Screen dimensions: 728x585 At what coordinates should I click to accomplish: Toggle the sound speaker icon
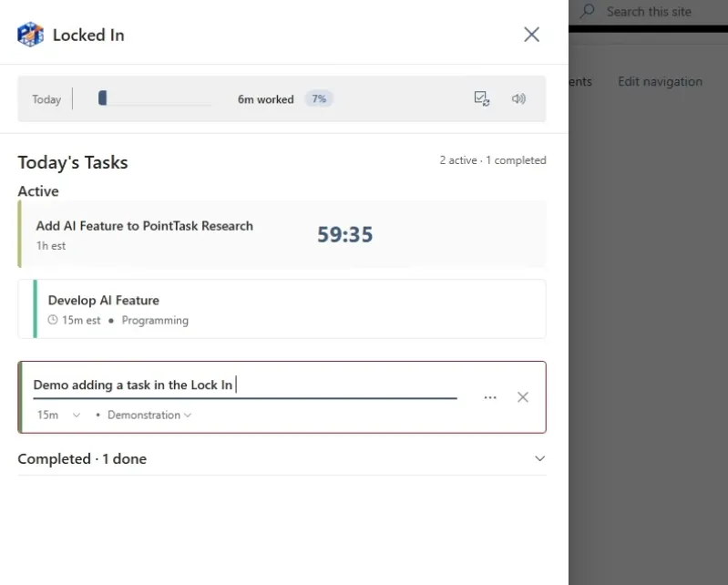pyautogui.click(x=518, y=98)
